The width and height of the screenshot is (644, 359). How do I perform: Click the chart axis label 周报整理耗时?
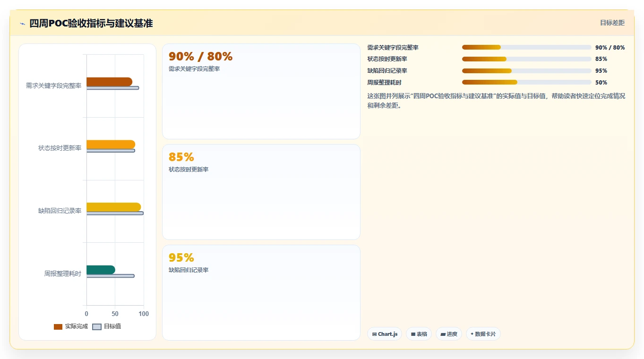(63, 274)
